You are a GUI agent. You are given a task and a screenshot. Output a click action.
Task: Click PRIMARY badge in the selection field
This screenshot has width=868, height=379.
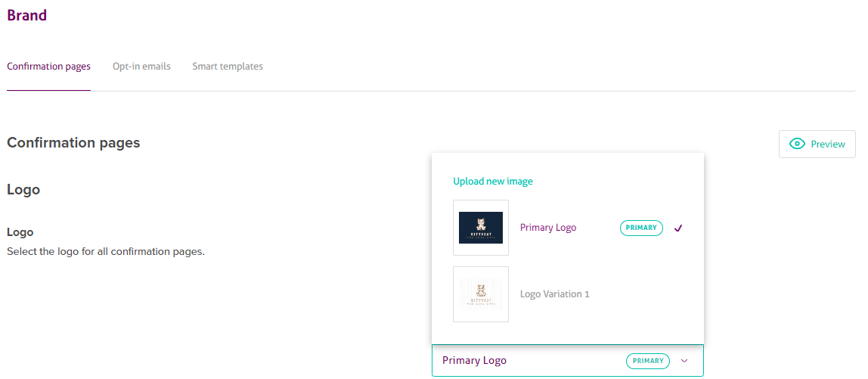tap(648, 361)
